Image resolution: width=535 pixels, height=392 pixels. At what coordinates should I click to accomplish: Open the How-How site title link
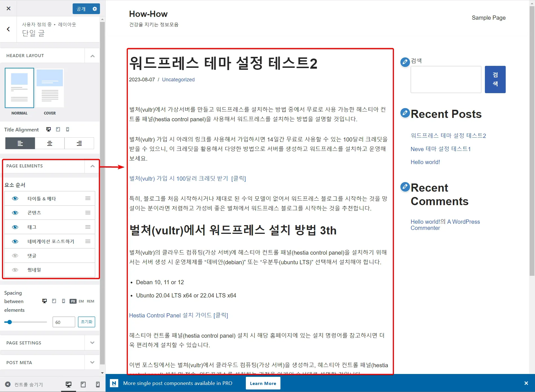click(148, 14)
